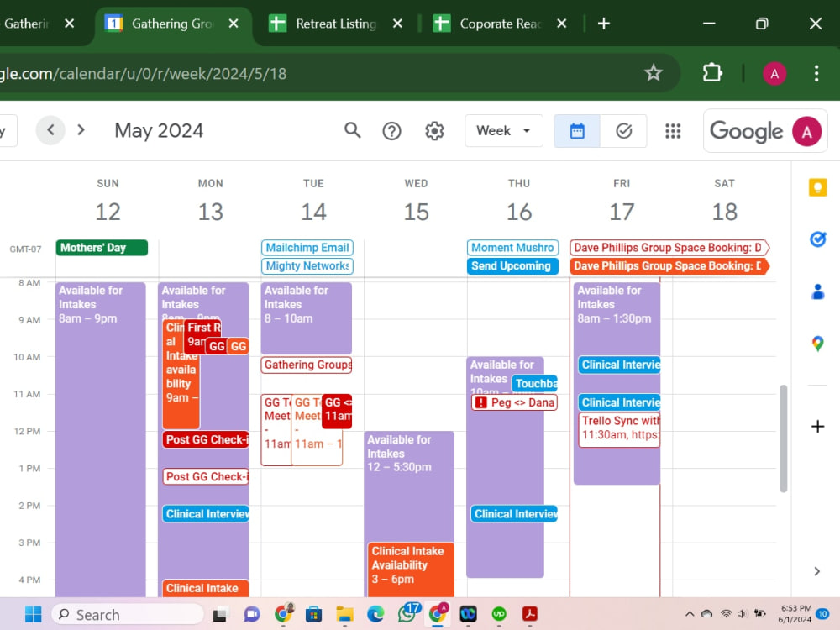Open Google apps grid
Screen dimensions: 840x630
tap(673, 131)
